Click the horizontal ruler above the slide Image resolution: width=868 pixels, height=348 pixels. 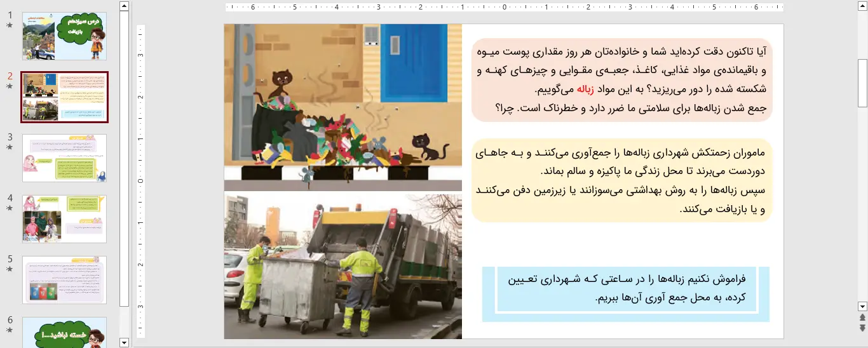click(x=505, y=8)
